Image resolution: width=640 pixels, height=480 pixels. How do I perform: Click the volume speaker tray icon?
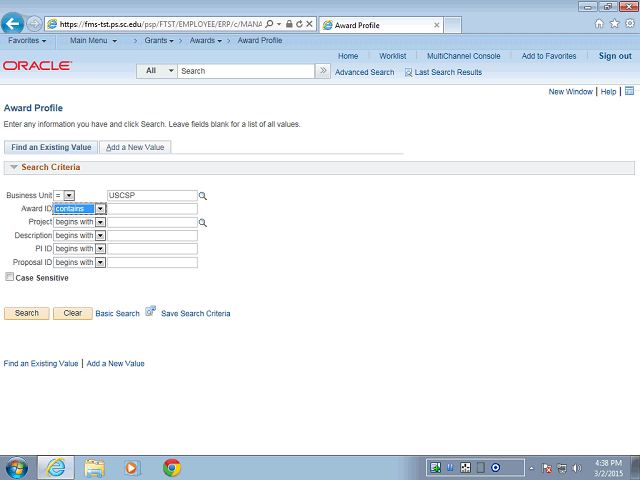point(577,468)
